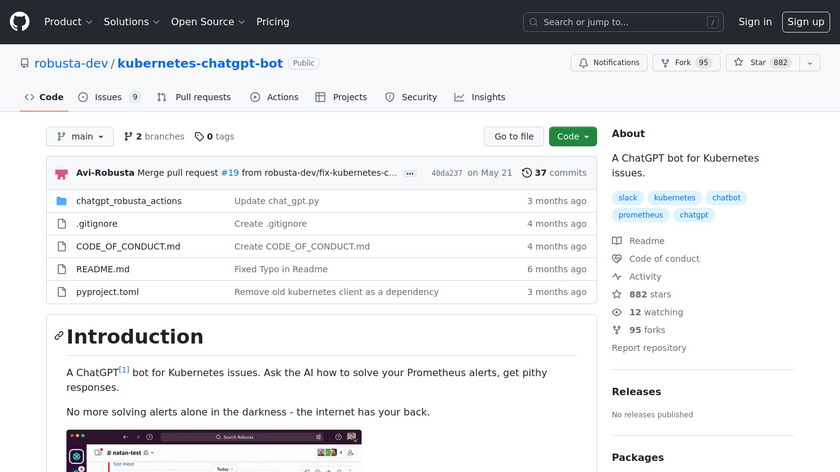Click the Releases heading link
The image size is (840, 472).
tap(636, 392)
